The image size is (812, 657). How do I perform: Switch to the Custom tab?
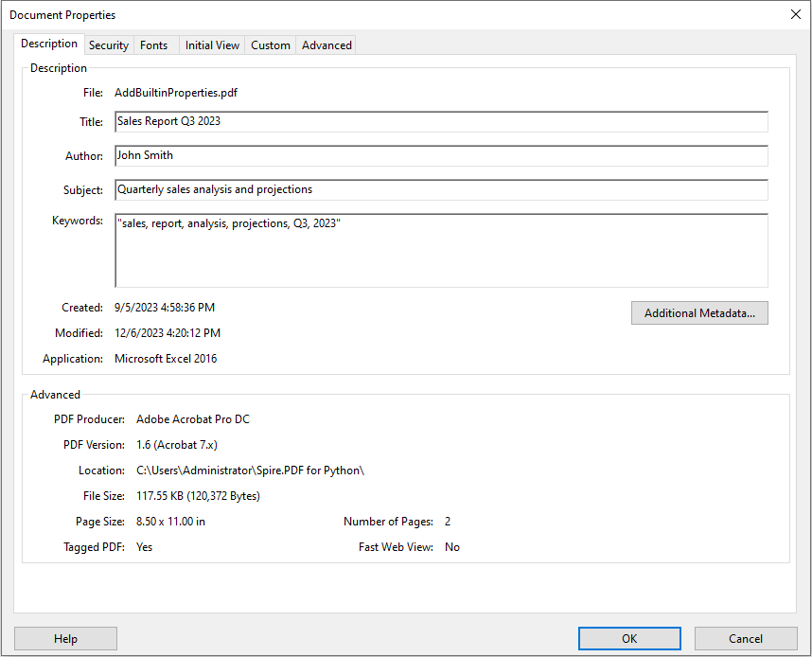[270, 44]
